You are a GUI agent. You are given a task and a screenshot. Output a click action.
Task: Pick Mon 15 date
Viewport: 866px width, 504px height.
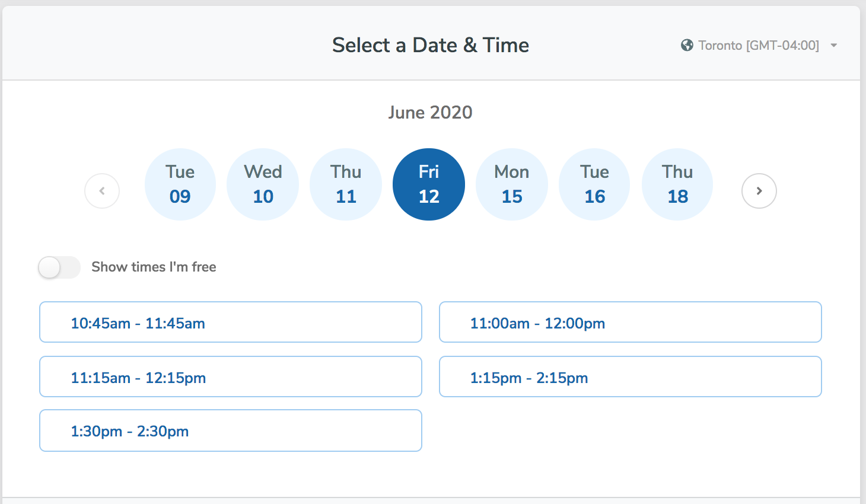point(512,184)
